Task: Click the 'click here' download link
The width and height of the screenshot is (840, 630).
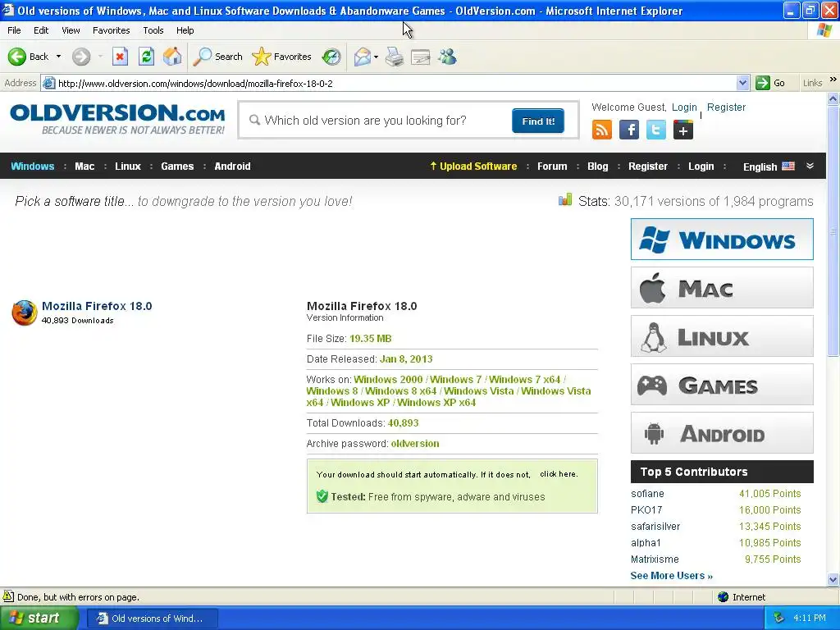Action: (559, 474)
